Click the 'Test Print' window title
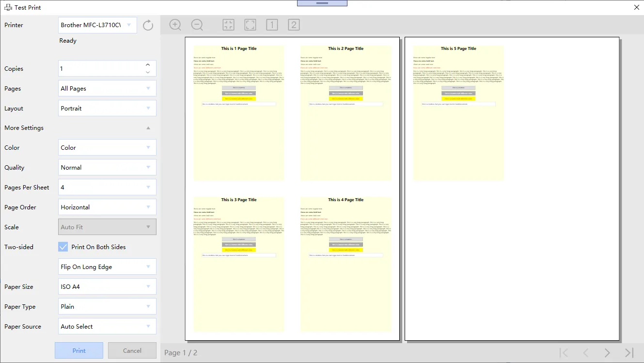The image size is (644, 363). point(28,8)
